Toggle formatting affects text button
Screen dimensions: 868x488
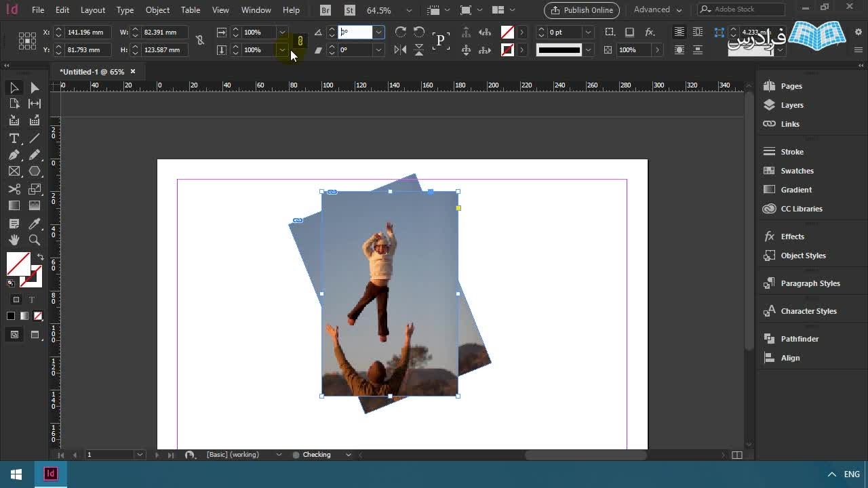coord(31,300)
